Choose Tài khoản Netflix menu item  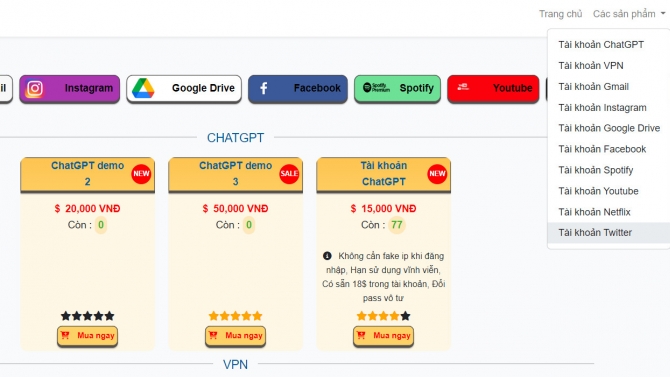click(608, 212)
